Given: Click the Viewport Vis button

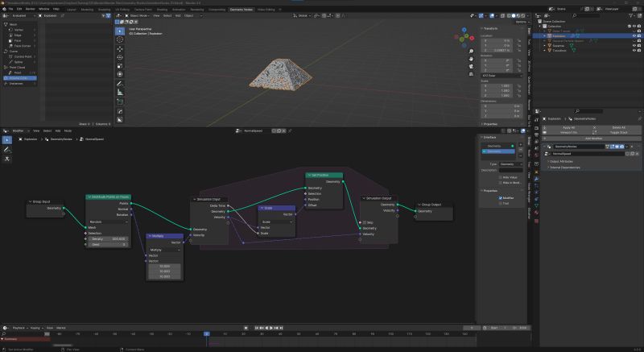Looking at the screenshot, I should (x=568, y=133).
